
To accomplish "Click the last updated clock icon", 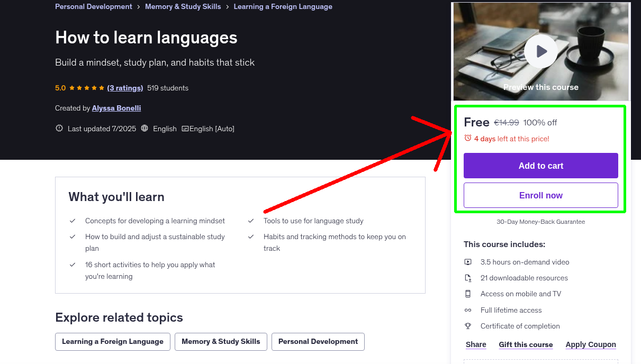I will tap(59, 129).
